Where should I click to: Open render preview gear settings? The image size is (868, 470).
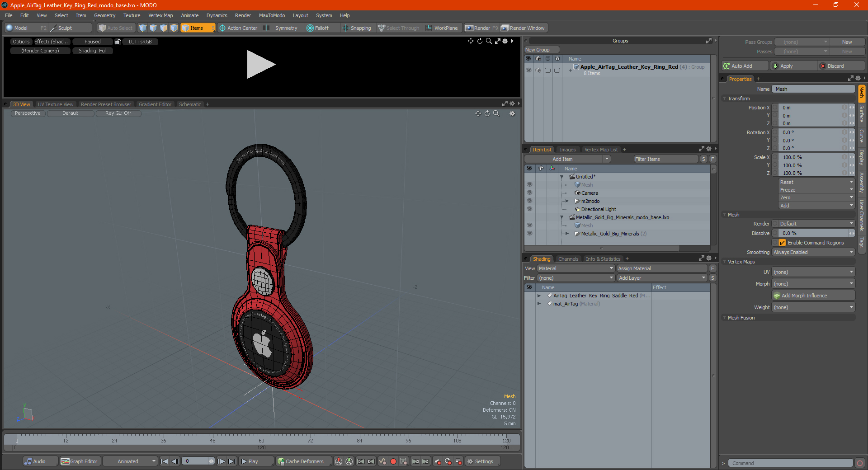(x=505, y=41)
